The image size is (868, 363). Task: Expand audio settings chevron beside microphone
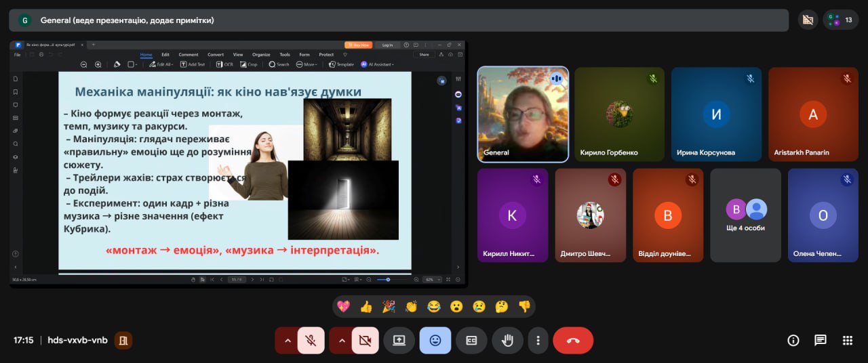click(288, 341)
